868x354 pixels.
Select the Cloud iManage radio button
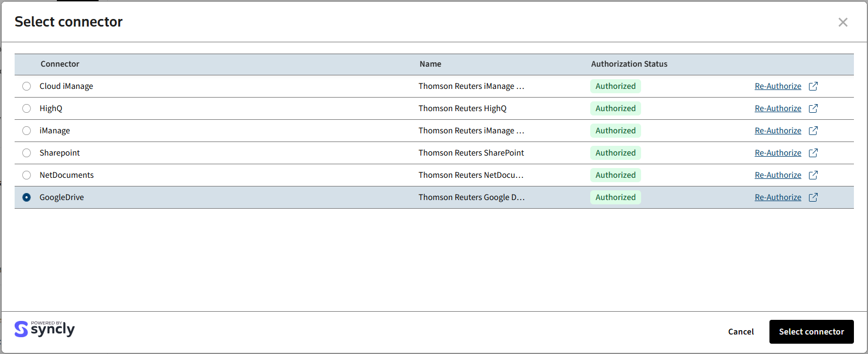pyautogui.click(x=27, y=86)
